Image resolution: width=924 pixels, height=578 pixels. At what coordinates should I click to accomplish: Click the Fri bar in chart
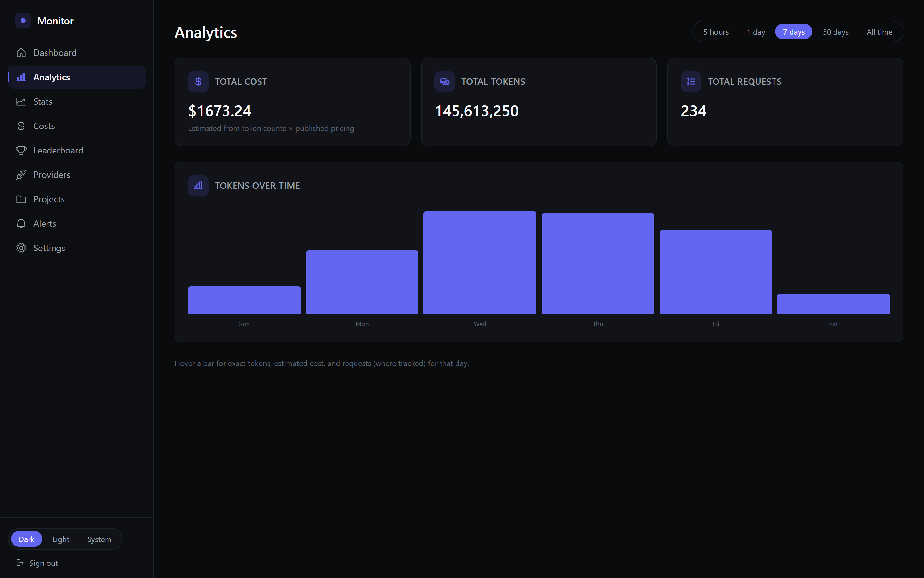pos(715,272)
